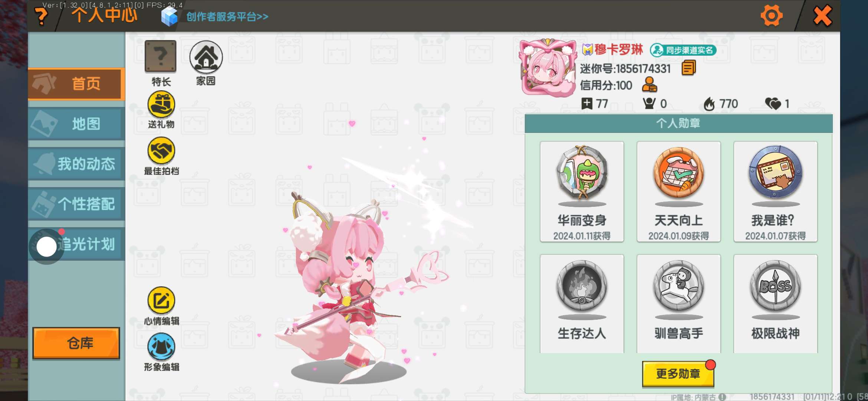The width and height of the screenshot is (868, 401).
Task: Open the 个性搭配 tab
Action: [x=76, y=204]
